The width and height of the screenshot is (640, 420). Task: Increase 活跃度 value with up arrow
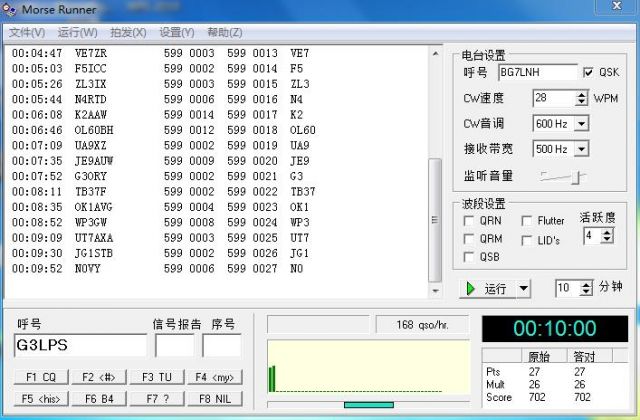coord(607,232)
